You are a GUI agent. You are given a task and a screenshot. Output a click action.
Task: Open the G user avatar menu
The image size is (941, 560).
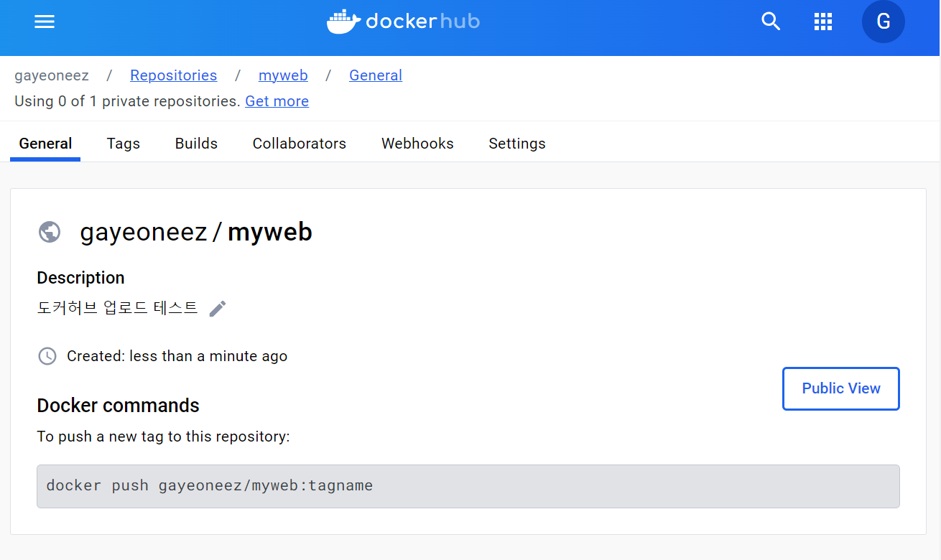884,22
